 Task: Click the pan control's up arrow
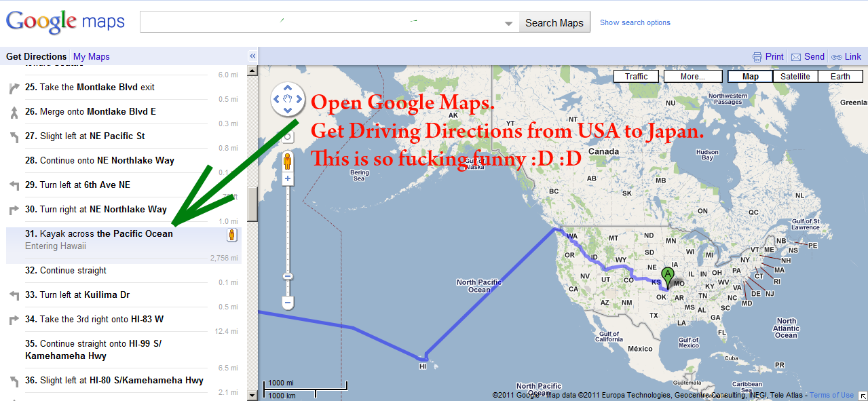pos(287,88)
